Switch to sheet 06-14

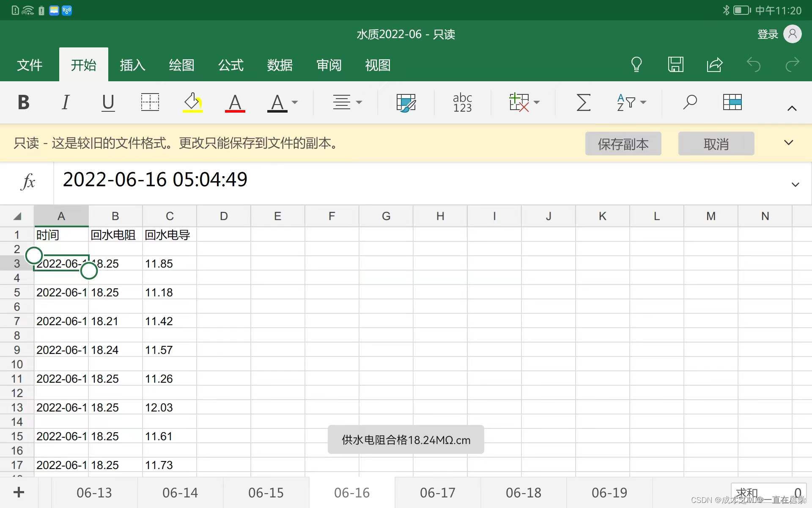click(180, 493)
